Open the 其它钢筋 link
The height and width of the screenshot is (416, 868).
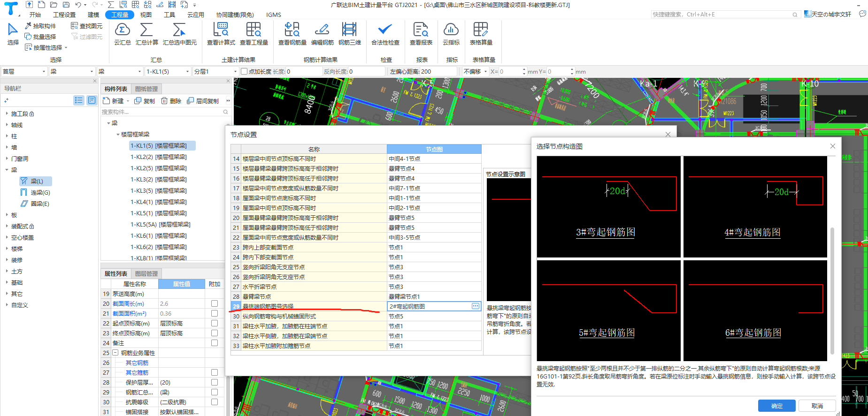point(137,363)
